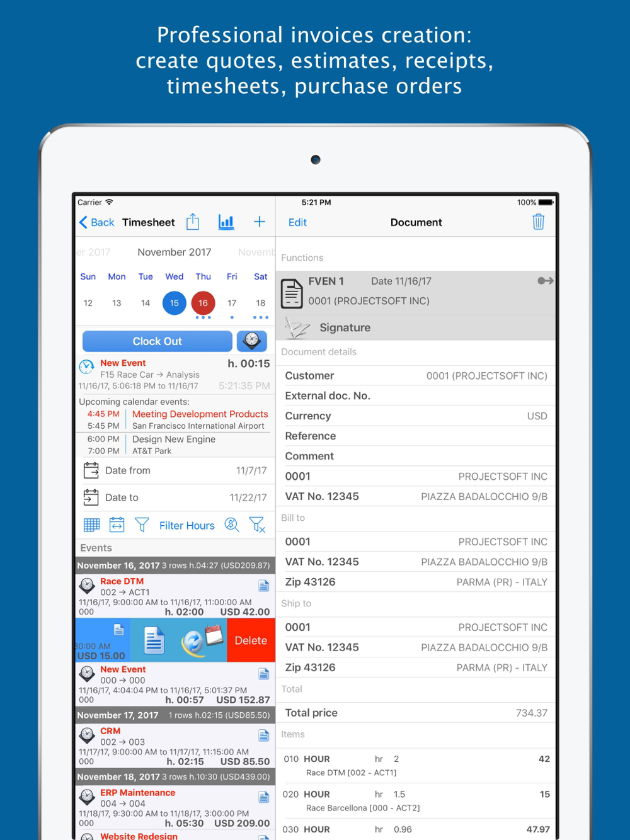Tap the Wi-Fi status icon

click(109, 202)
